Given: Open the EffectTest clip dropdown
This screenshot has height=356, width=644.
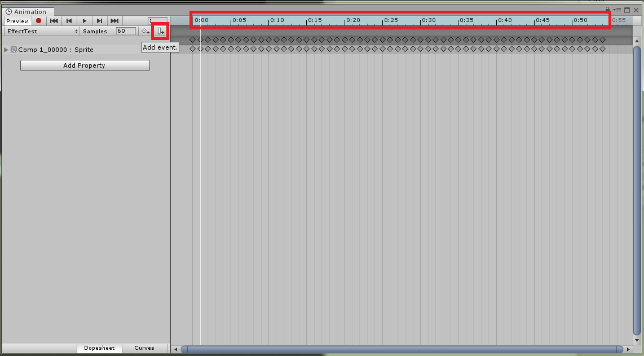Looking at the screenshot, I should tap(42, 31).
